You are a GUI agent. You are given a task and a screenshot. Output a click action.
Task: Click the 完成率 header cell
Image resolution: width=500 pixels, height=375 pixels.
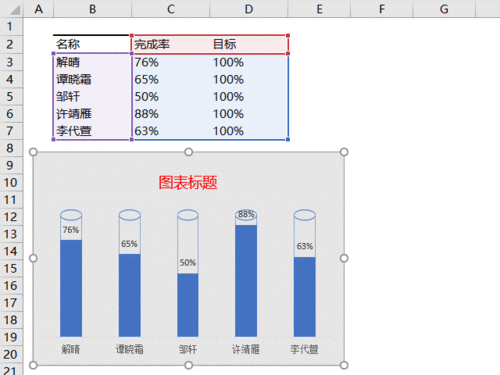pos(171,44)
